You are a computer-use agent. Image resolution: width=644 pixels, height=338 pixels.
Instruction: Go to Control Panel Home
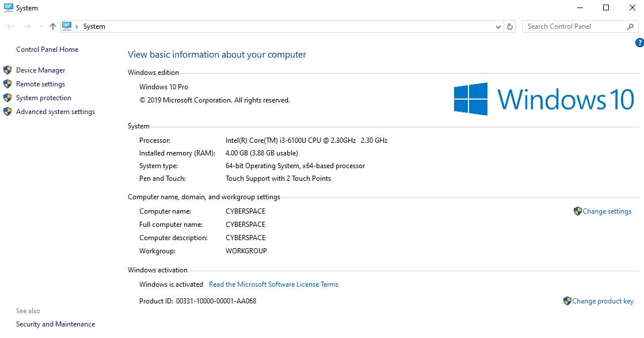47,49
